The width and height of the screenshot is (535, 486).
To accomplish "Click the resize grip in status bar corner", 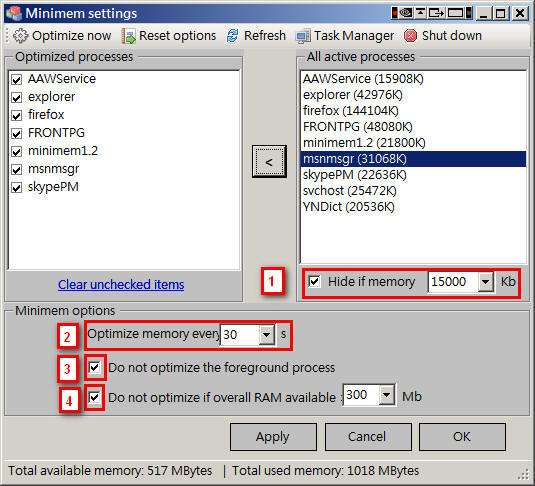I will tap(524, 475).
